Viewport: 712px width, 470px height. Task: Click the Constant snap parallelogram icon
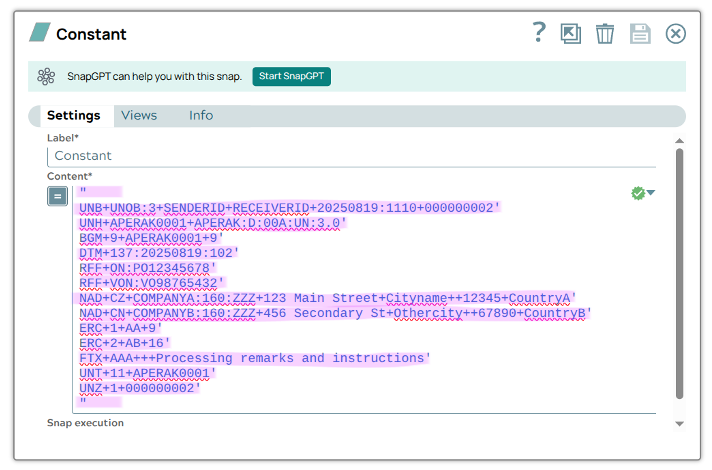click(39, 33)
